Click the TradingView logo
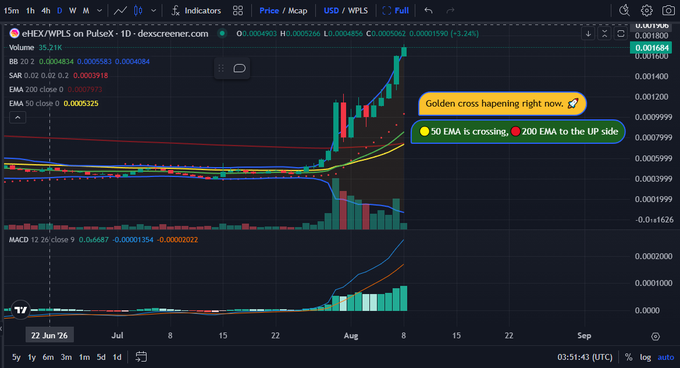The height and width of the screenshot is (368, 680). point(20,310)
